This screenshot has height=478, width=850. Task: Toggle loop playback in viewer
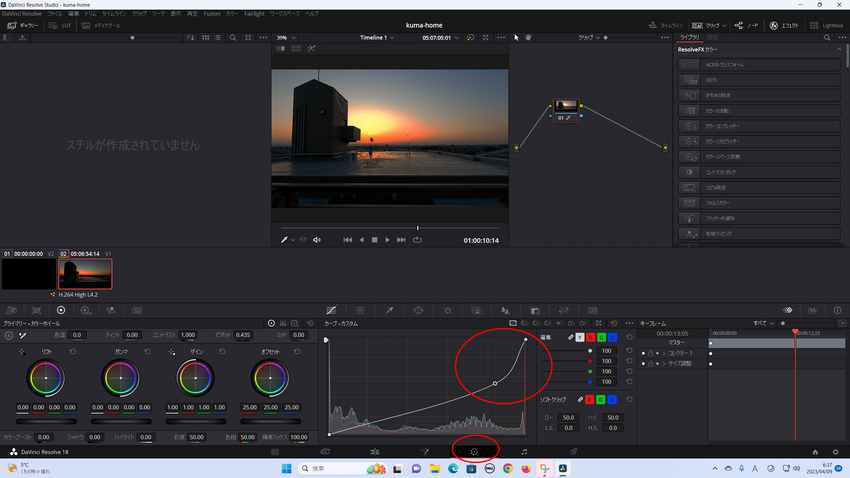pos(417,240)
